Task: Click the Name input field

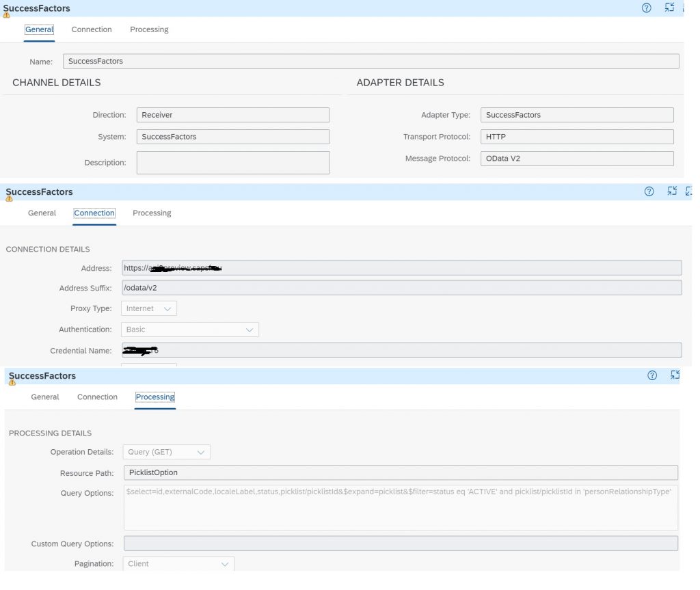Action: [x=371, y=62]
